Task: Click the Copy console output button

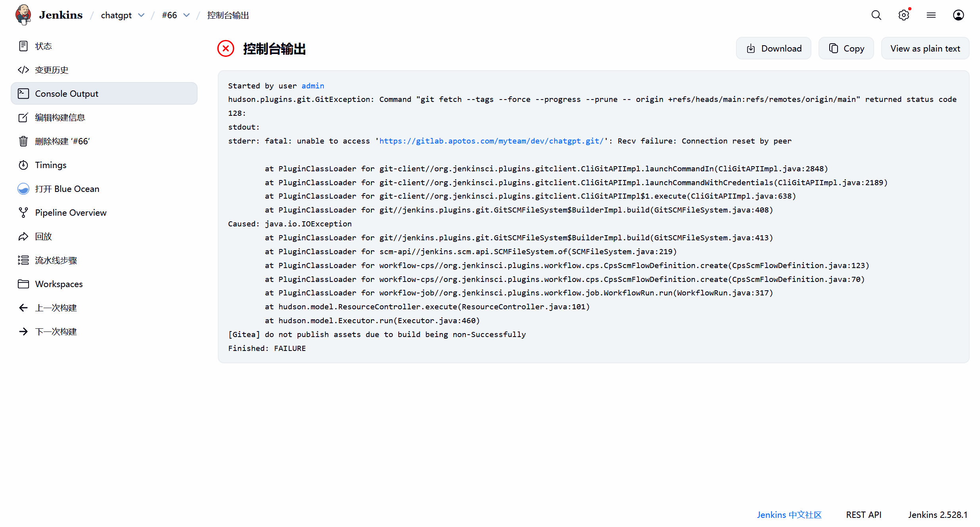Action: 846,48
